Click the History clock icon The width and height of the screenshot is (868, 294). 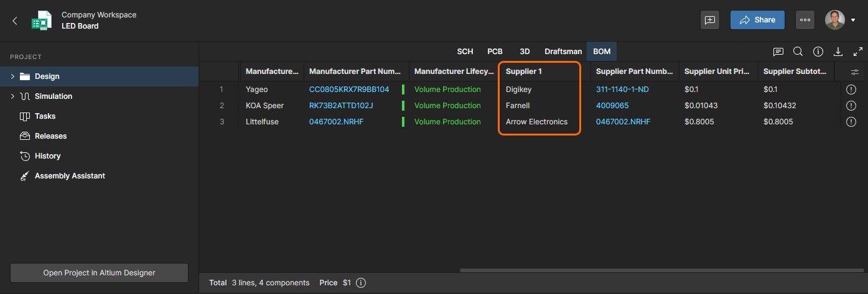tap(25, 156)
